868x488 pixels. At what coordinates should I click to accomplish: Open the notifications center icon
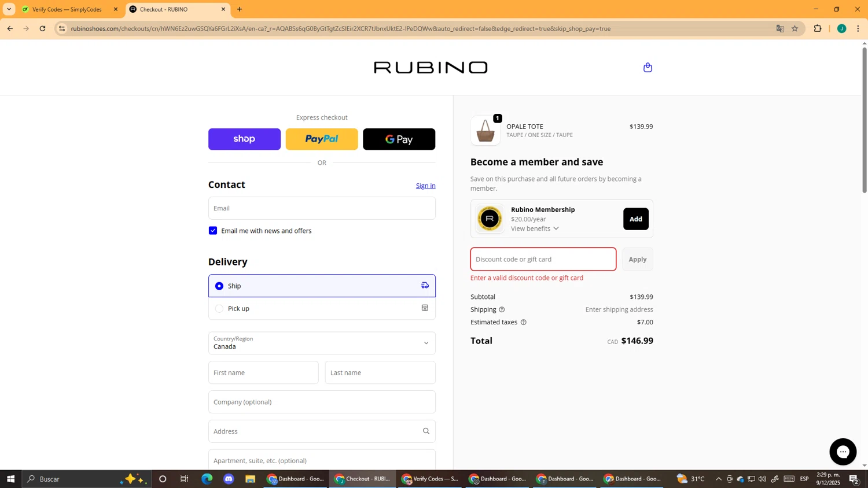pos(854,479)
